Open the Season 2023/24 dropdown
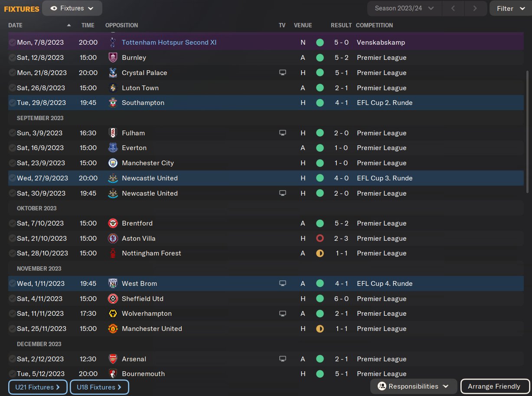 pyautogui.click(x=404, y=8)
